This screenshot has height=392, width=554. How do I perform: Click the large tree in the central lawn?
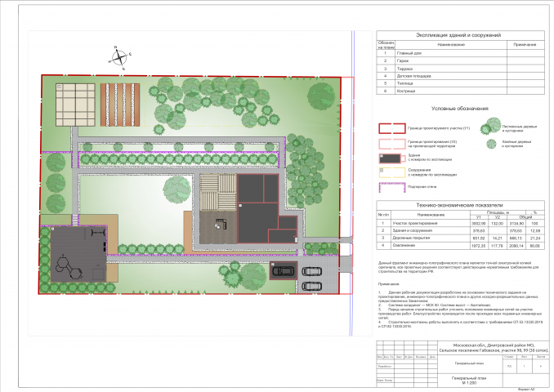pos(176,189)
